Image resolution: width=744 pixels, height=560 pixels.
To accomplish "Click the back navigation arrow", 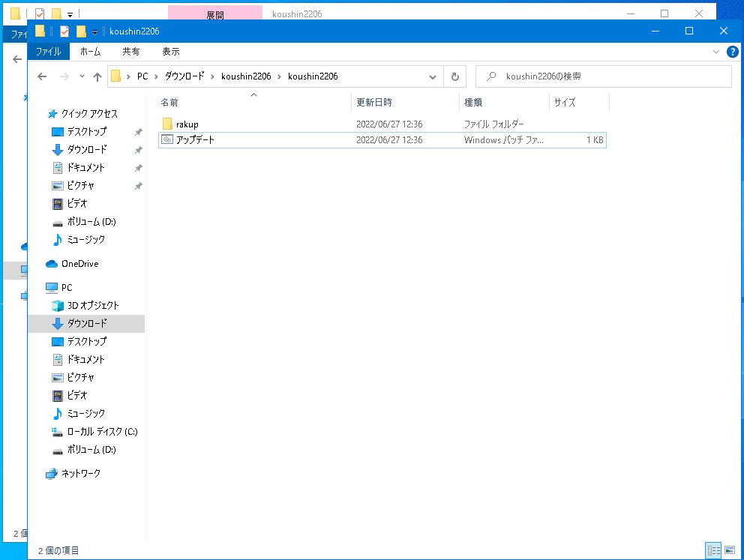I will point(42,76).
